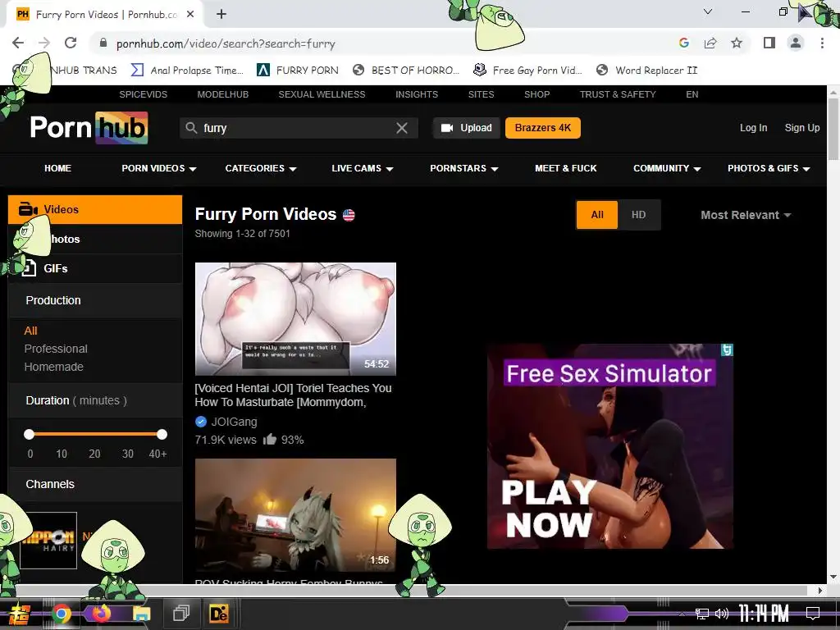Click the right duration slider handle
Screen dimensions: 840x630
click(162, 434)
